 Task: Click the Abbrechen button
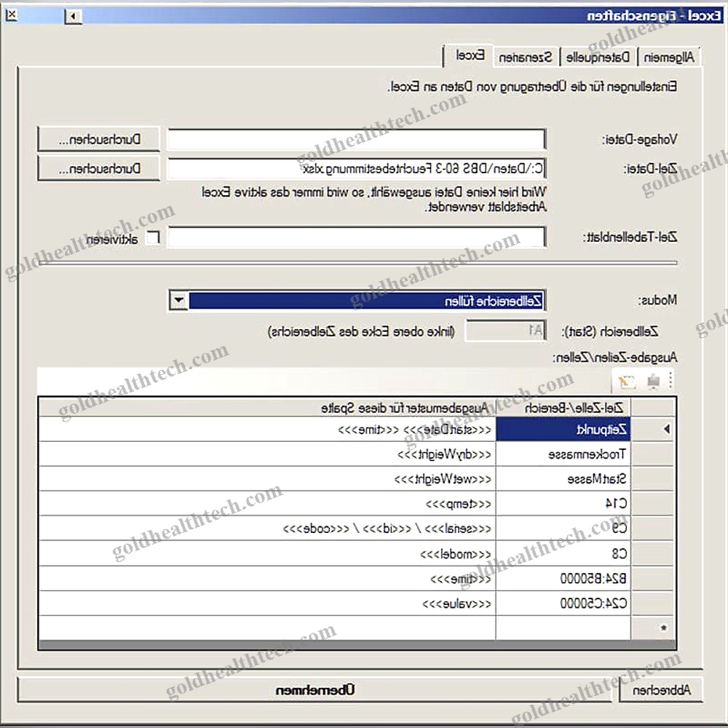(661, 690)
